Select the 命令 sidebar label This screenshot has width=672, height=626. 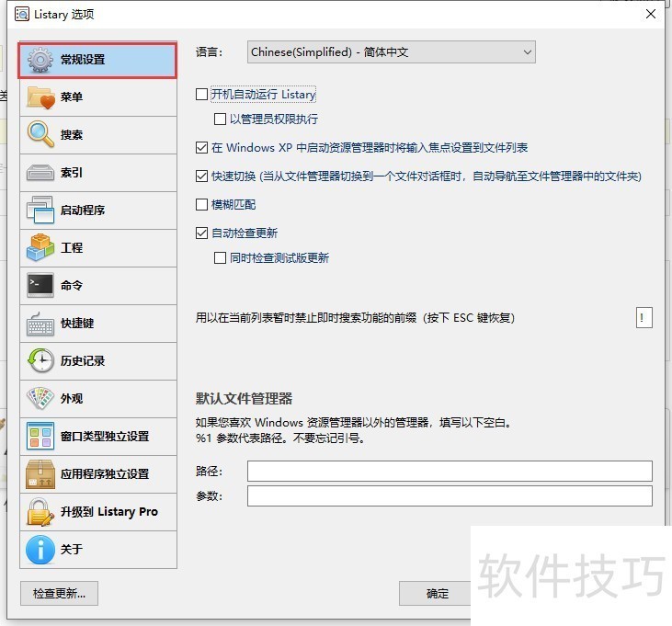(72, 285)
